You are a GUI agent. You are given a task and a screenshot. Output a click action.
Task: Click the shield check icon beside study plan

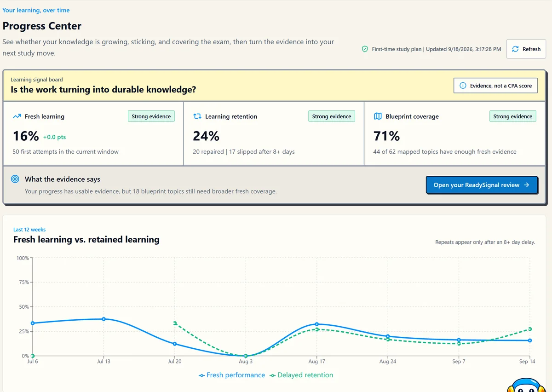point(365,49)
